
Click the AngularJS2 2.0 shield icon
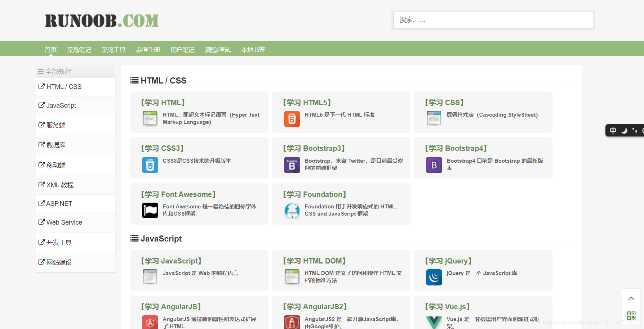[292, 323]
